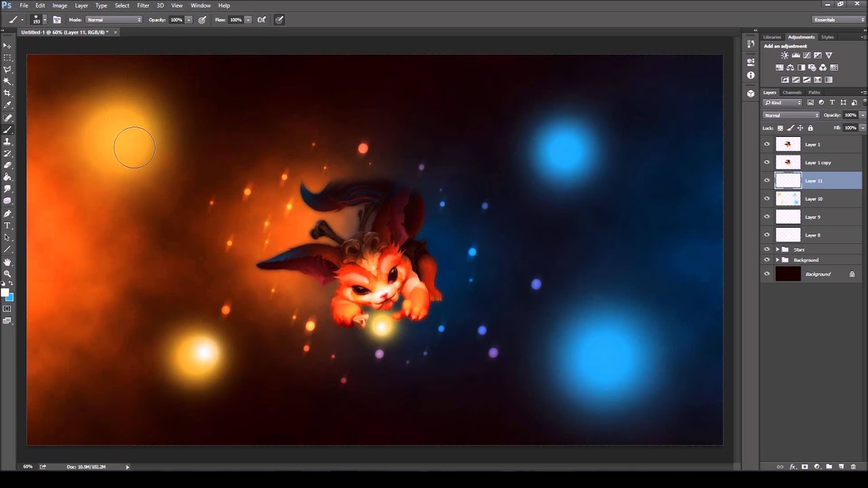Open brush Opacity slider arrow
This screenshot has width=868, height=488.
point(189,20)
